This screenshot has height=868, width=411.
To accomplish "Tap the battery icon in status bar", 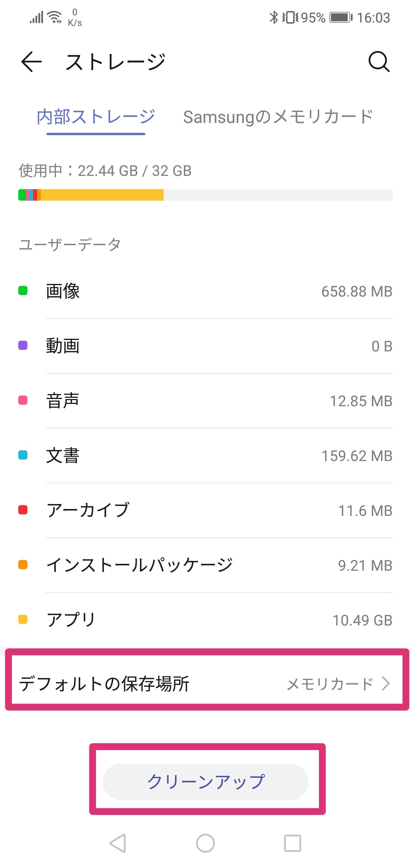I will point(341,18).
